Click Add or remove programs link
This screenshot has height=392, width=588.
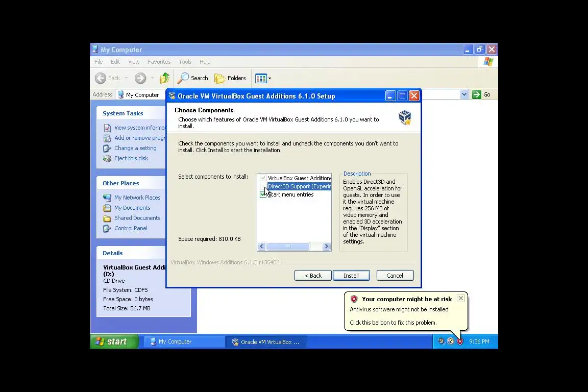pos(140,138)
